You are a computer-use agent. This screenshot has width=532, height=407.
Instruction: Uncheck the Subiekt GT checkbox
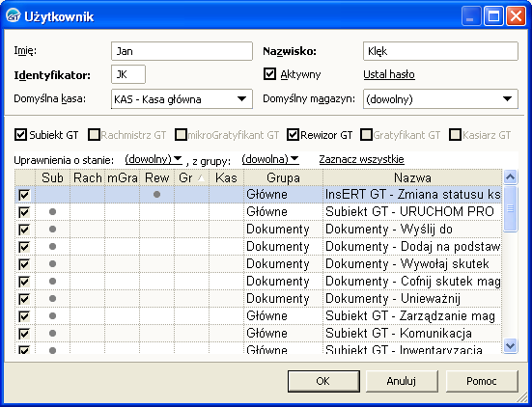[x=20, y=135]
